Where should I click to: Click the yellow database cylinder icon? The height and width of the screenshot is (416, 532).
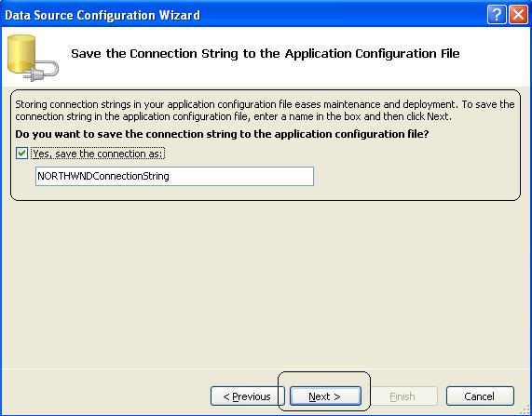tap(21, 54)
